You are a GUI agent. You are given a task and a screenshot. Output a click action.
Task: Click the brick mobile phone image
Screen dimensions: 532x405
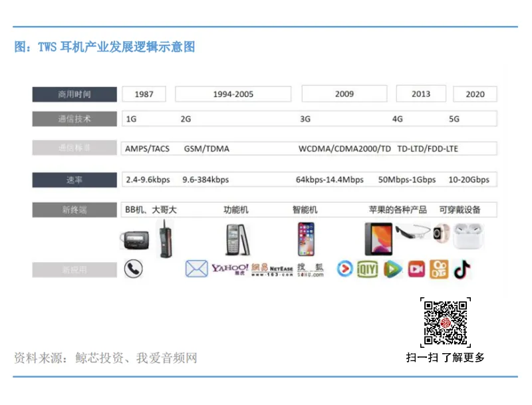[166, 238]
